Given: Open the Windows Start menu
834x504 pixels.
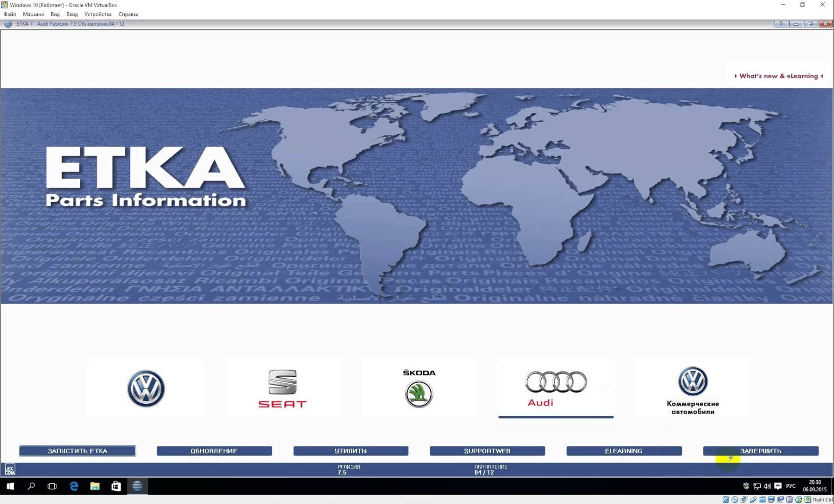Looking at the screenshot, I should tap(10, 486).
